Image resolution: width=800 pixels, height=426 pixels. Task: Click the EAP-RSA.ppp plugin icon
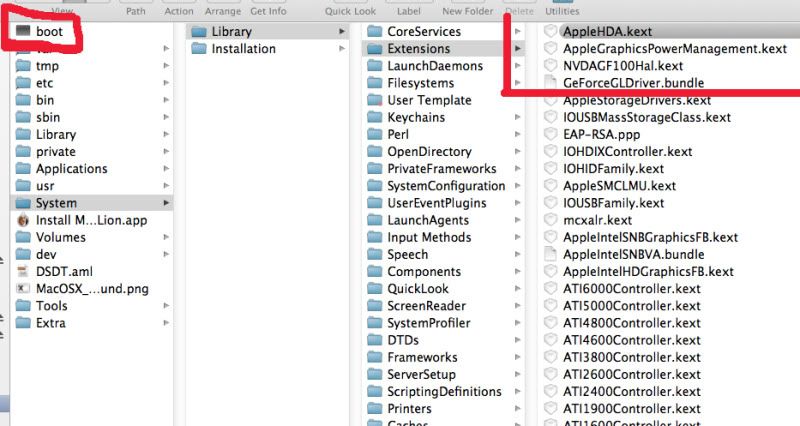[x=551, y=134]
